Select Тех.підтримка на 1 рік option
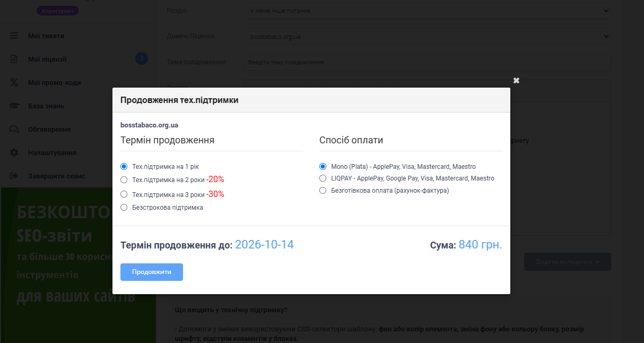The width and height of the screenshot is (644, 343). pyautogui.click(x=124, y=167)
